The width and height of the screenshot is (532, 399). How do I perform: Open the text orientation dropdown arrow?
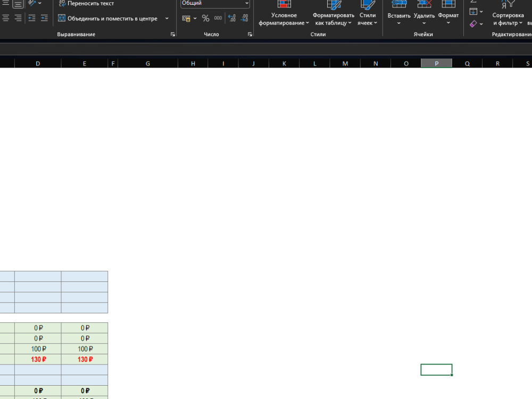tap(40, 3)
